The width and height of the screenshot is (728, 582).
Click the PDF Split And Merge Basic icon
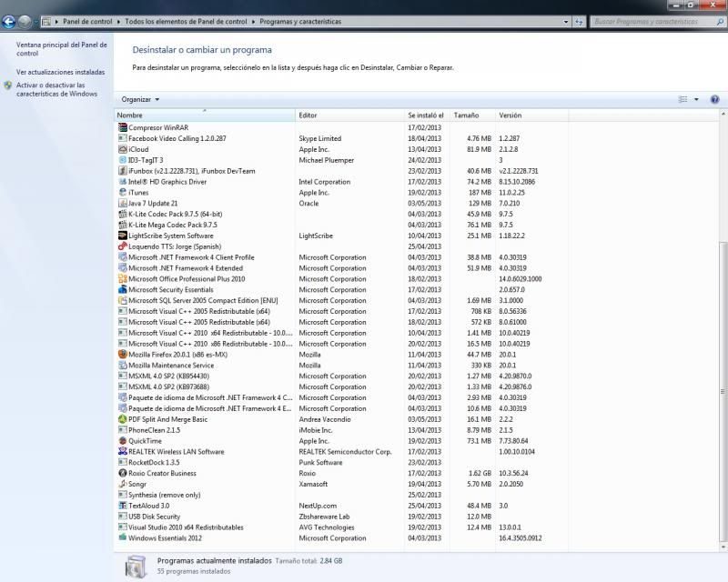click(123, 419)
